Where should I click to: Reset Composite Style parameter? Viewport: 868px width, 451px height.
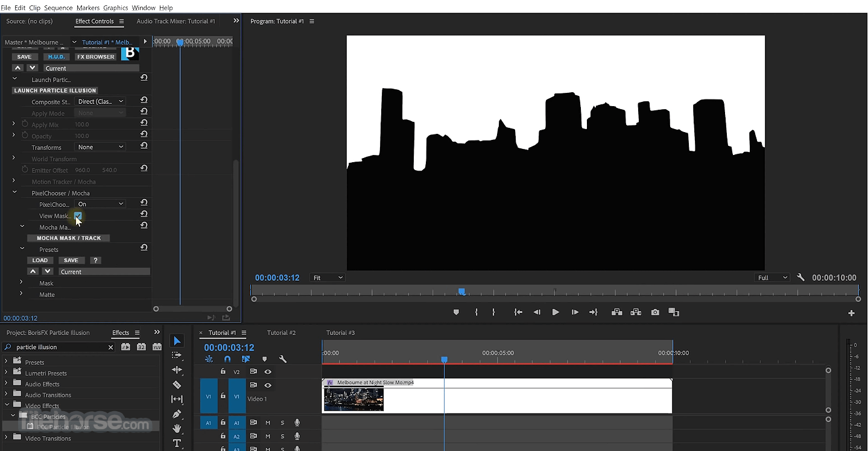click(144, 101)
